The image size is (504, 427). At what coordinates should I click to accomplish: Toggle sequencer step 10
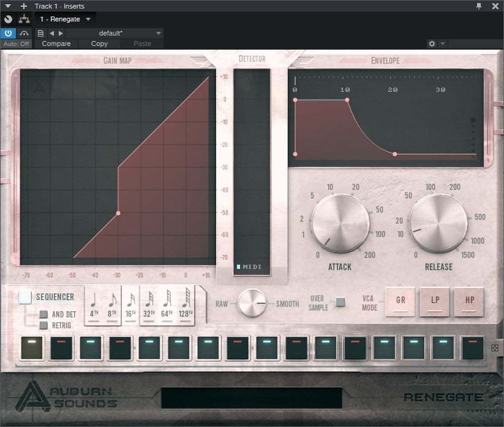point(296,347)
